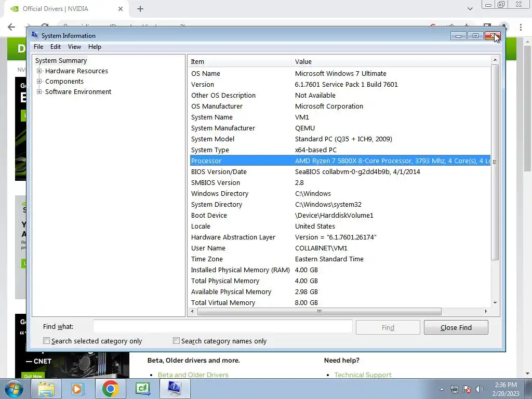Expand Software Environment tree node
Image resolution: width=532 pixels, height=399 pixels.
pos(39,91)
